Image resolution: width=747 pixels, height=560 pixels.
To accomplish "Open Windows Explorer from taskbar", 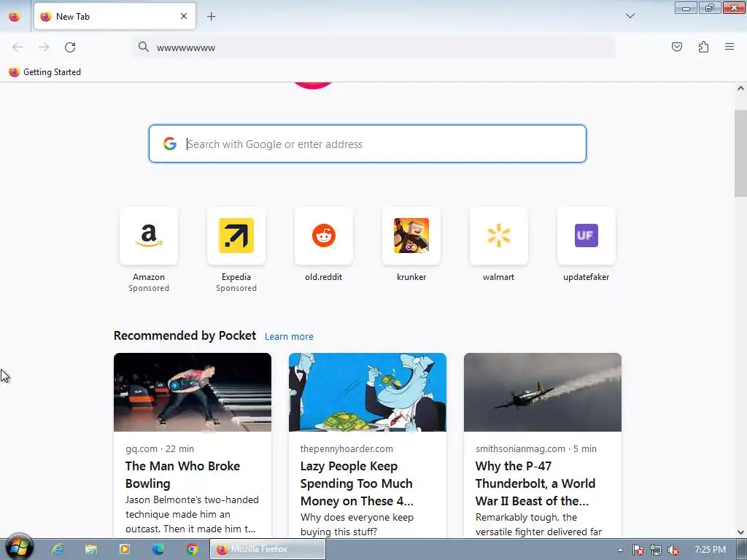I will pos(91,549).
